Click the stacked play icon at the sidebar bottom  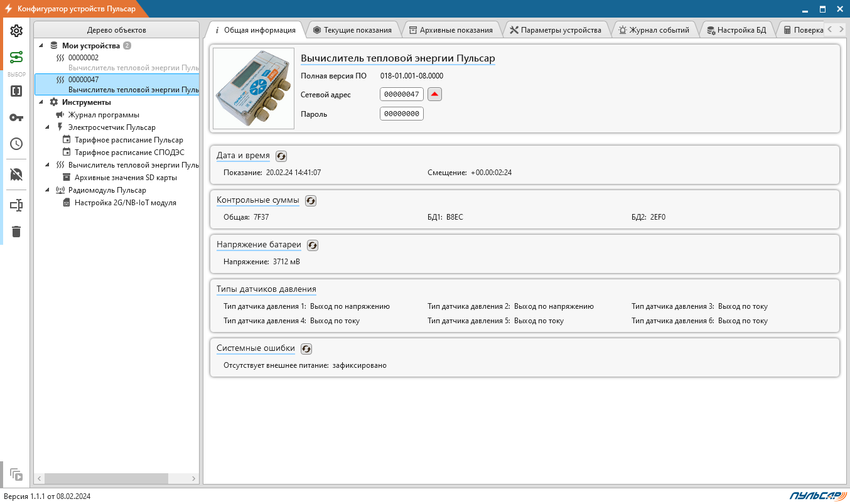click(x=16, y=475)
